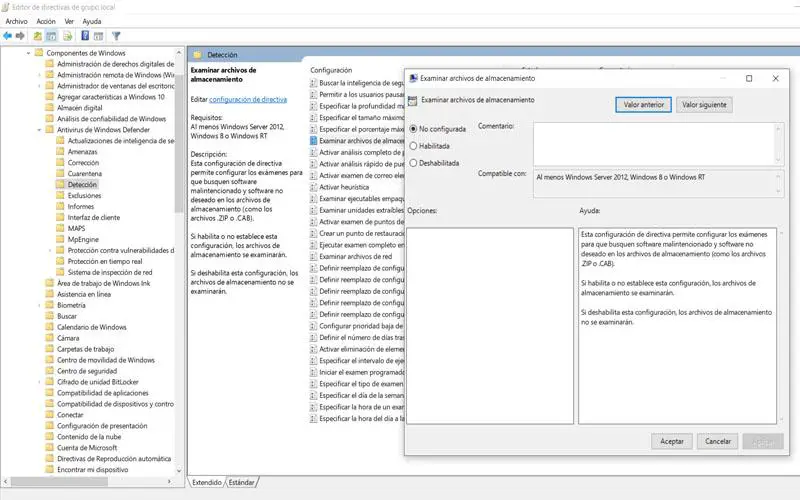
Task: Click the dialog title bar policy icon
Action: [x=414, y=78]
